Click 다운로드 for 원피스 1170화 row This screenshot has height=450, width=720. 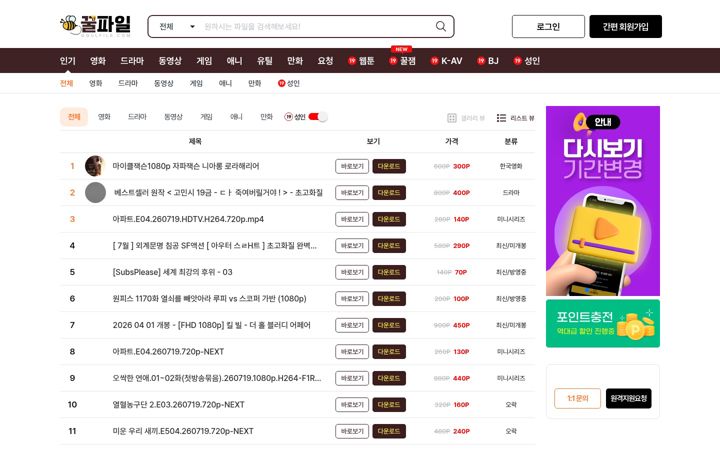(x=389, y=298)
